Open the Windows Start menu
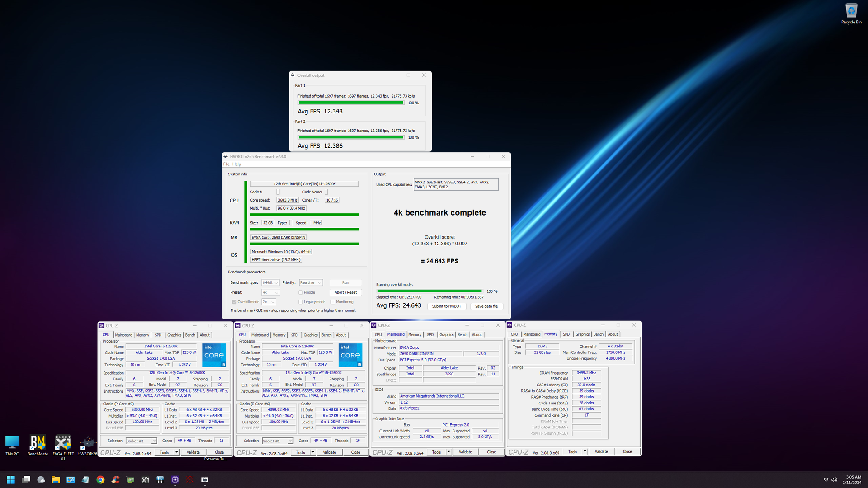Screen dimensions: 868x488 pyautogui.click(x=11, y=479)
